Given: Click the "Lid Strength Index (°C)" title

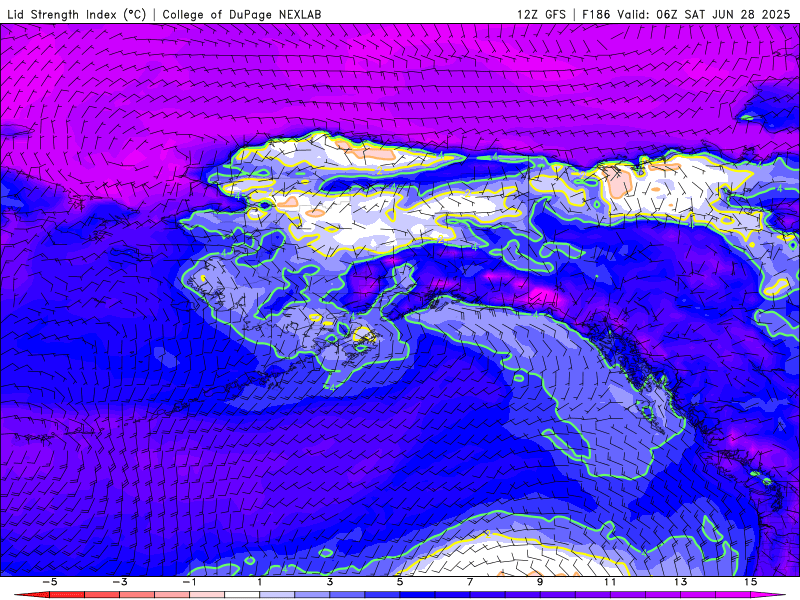Looking at the screenshot, I should tap(77, 14).
